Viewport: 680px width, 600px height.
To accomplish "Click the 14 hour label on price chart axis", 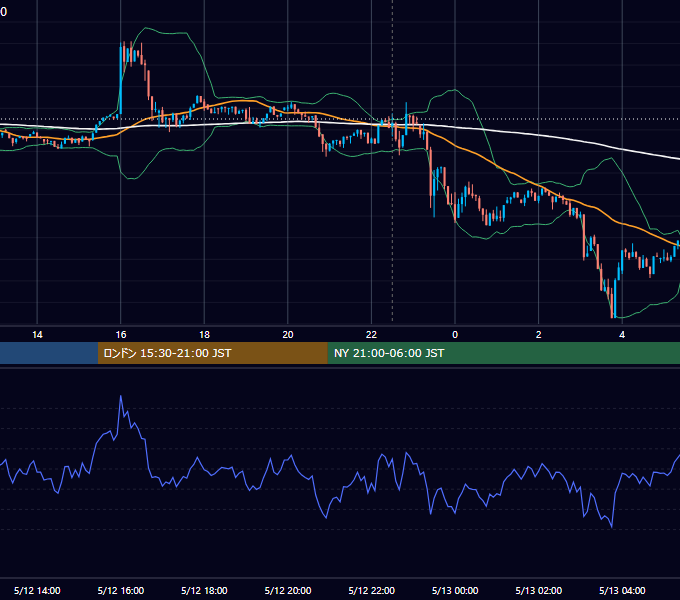I will click(37, 335).
